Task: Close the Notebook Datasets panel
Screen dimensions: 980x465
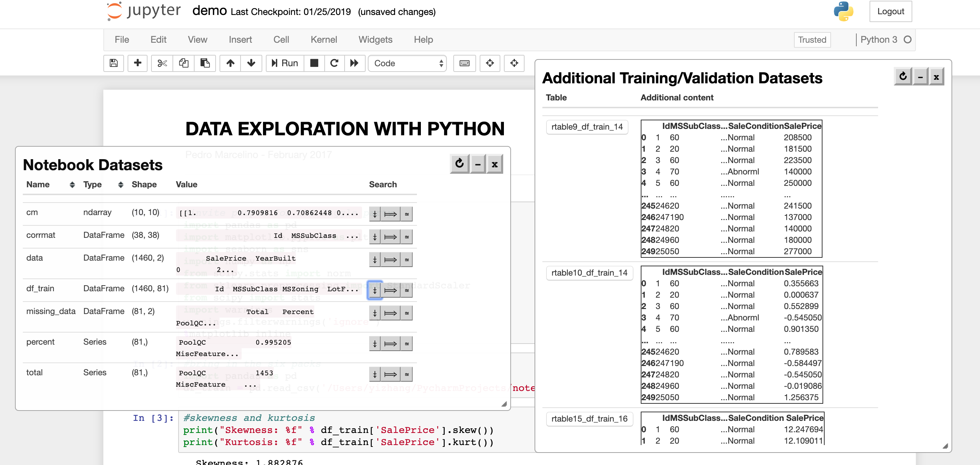Action: (x=495, y=164)
